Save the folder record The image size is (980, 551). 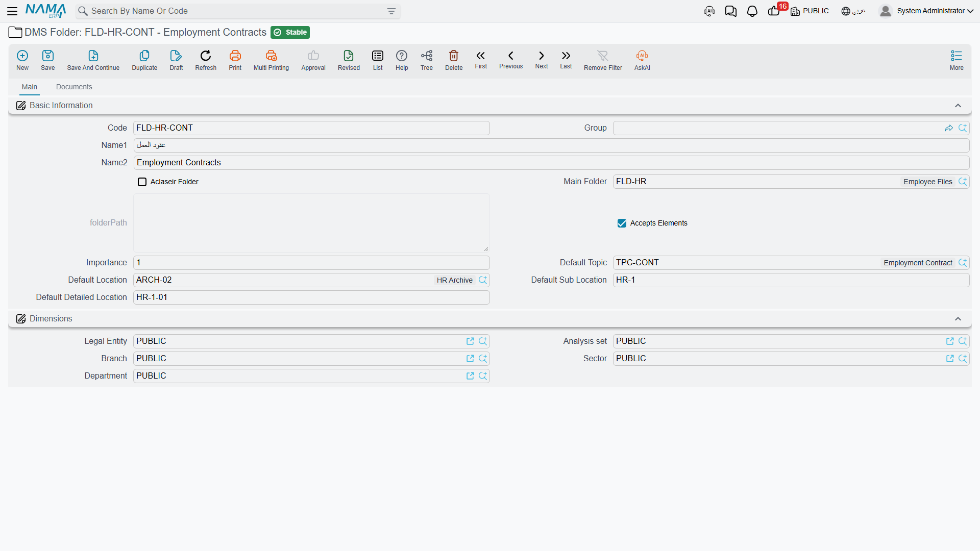pos(48,60)
